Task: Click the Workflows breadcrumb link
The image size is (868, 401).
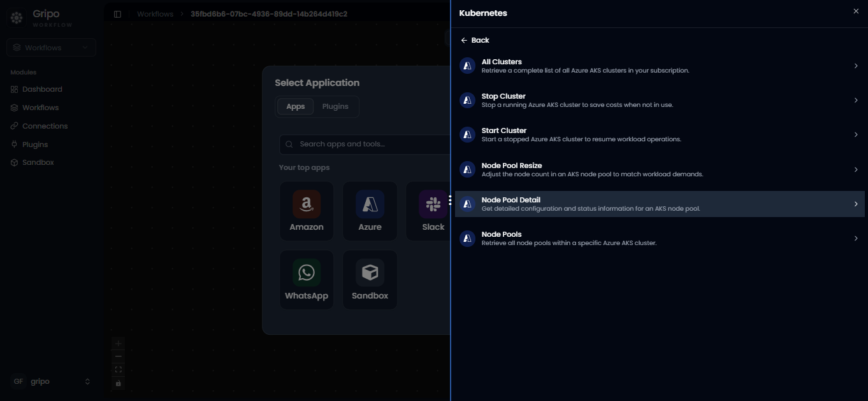Action: tap(155, 14)
